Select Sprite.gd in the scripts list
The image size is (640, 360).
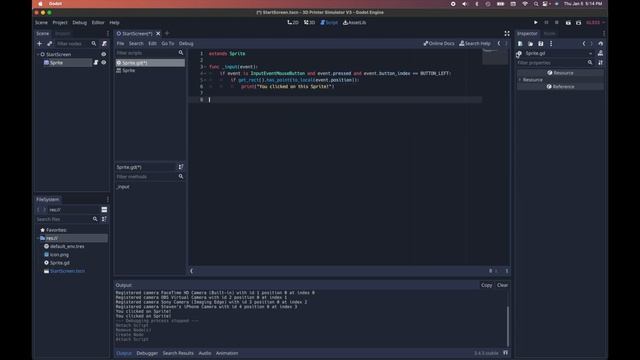(x=150, y=62)
